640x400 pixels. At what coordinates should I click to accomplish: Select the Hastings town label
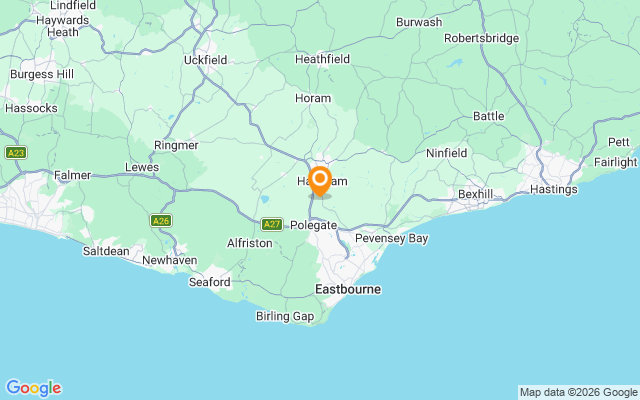(x=553, y=189)
